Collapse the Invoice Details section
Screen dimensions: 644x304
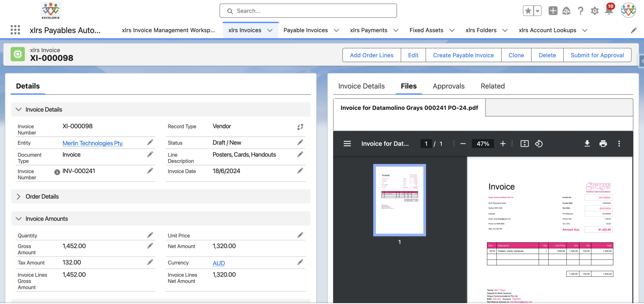(x=19, y=109)
